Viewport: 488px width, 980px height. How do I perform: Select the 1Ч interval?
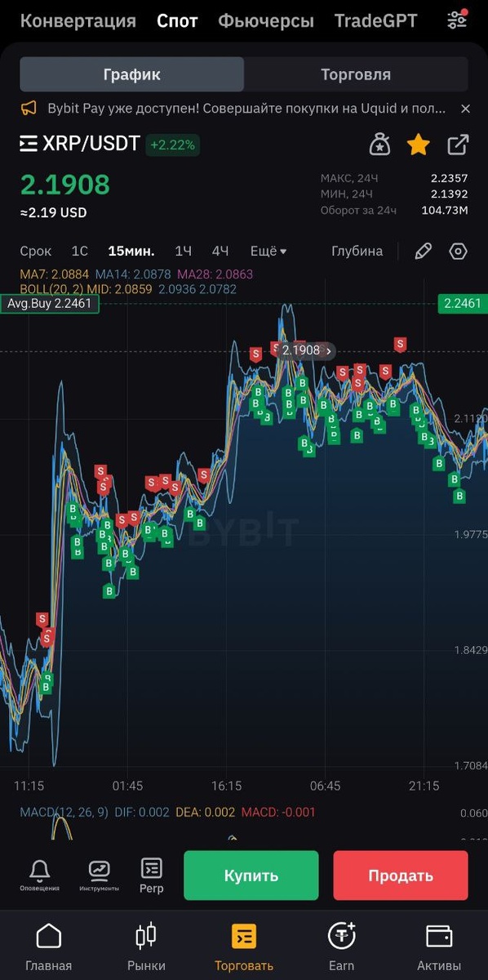184,251
